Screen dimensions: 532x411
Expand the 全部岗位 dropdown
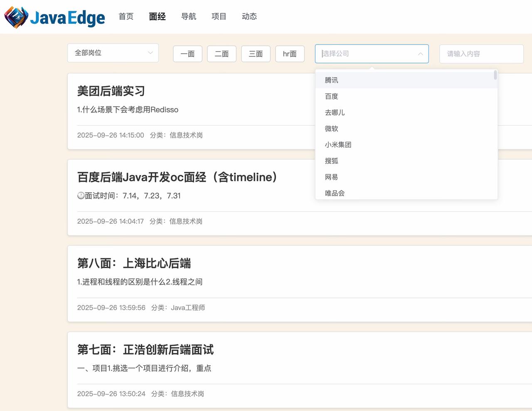pyautogui.click(x=113, y=53)
